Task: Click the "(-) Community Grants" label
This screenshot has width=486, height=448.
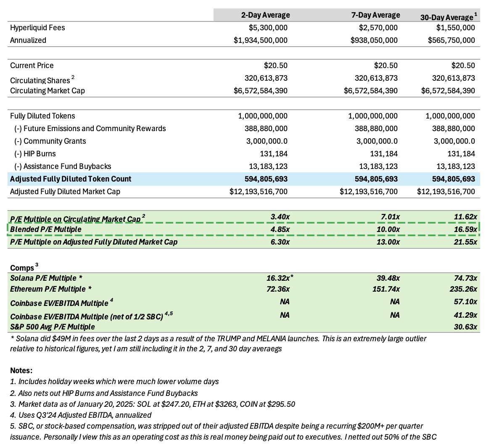Action: (50, 141)
